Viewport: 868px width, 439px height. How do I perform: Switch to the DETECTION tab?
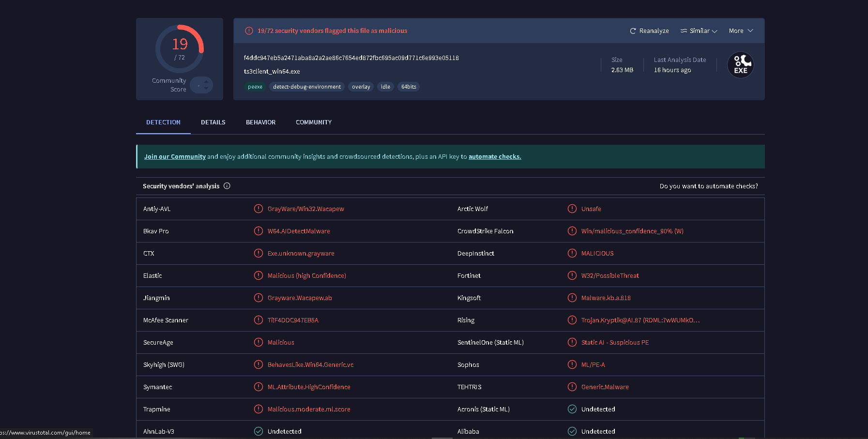pos(163,122)
